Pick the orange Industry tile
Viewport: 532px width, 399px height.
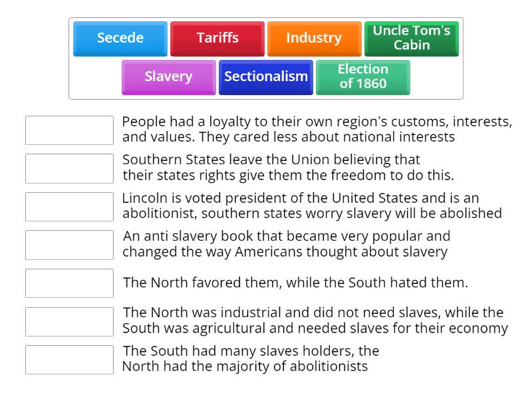tap(314, 39)
